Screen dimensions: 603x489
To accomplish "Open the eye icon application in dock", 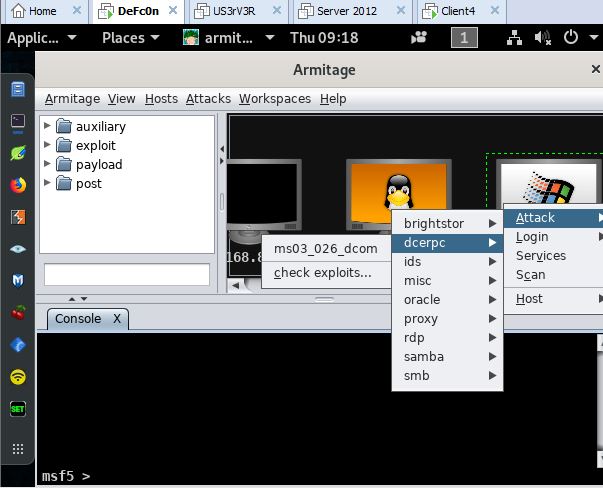I will (x=18, y=249).
